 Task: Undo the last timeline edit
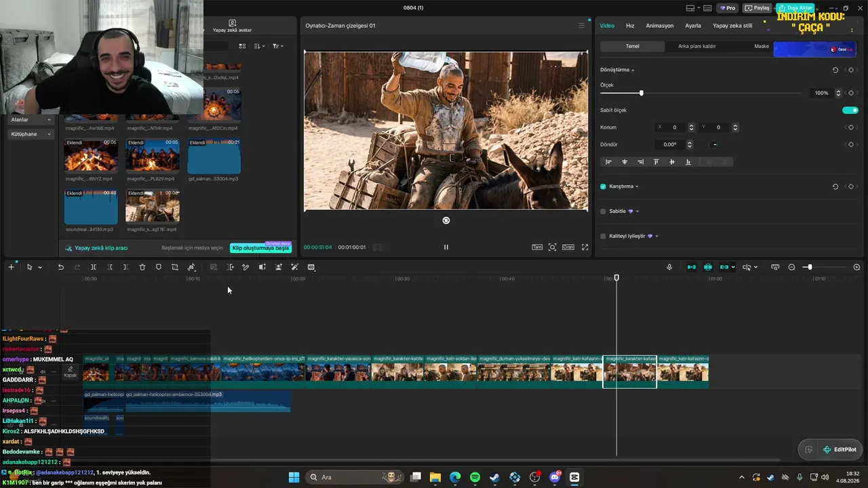(60, 267)
